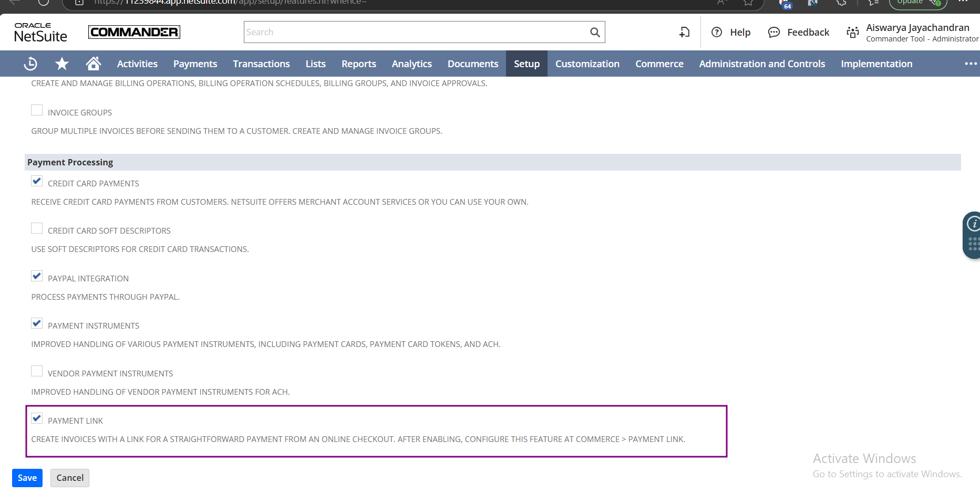Image resolution: width=980 pixels, height=494 pixels.
Task: Open the Customization menu
Action: point(587,64)
